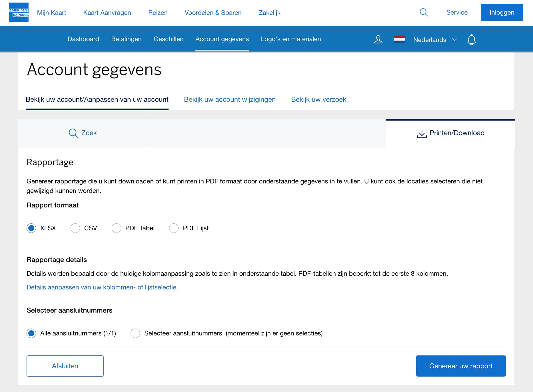Click Genereer uw rapport
The height and width of the screenshot is (392, 533).
click(x=460, y=366)
